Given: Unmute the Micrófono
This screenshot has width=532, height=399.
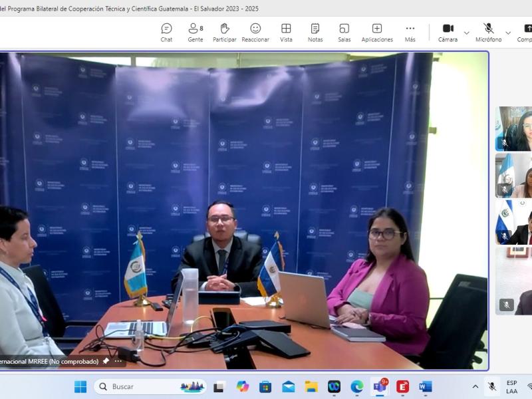Looking at the screenshot, I should 488,32.
